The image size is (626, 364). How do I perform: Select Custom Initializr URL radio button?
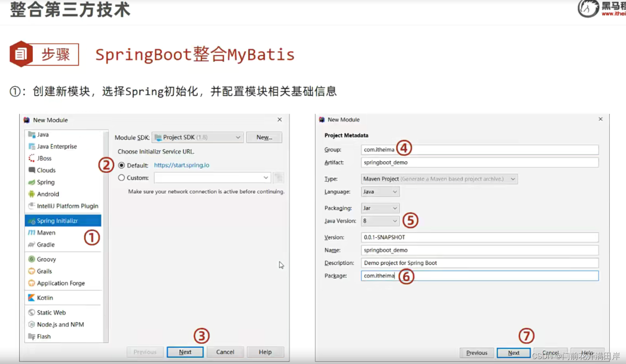pos(121,178)
